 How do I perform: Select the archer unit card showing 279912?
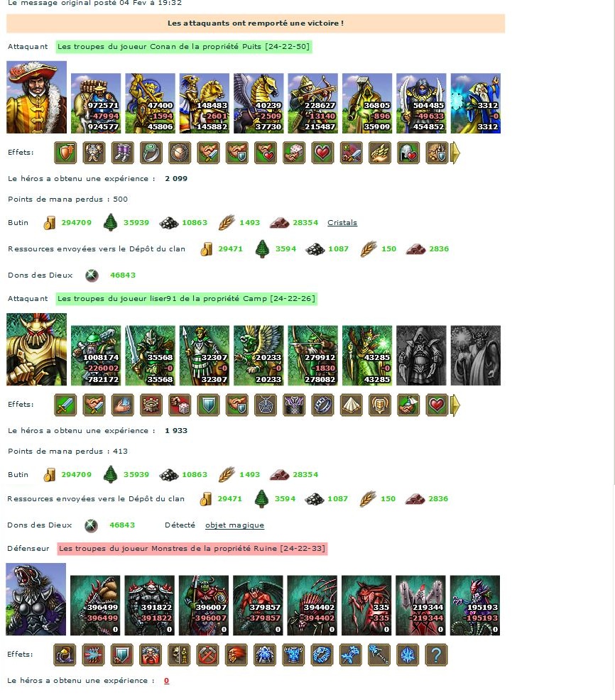(313, 356)
